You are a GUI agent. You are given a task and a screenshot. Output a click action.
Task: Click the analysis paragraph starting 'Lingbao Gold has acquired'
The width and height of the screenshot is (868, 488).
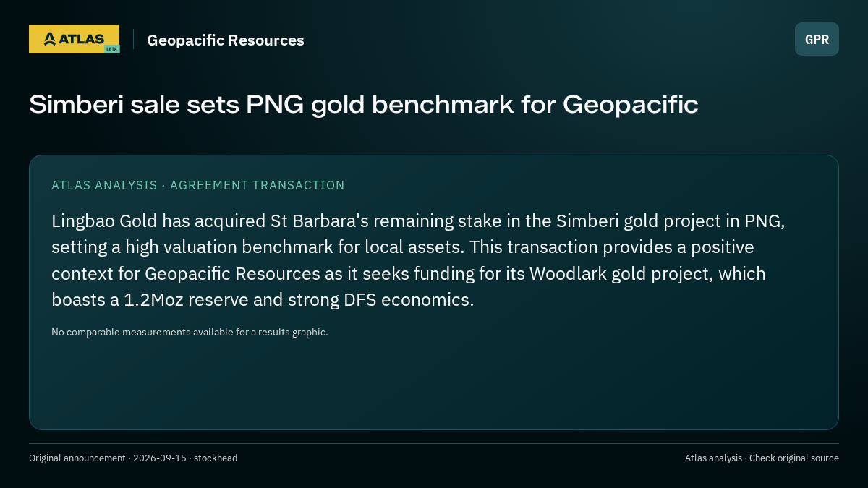[x=418, y=260]
